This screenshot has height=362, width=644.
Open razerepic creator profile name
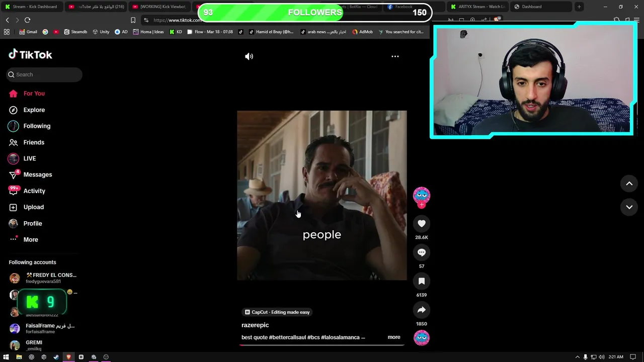(255, 325)
